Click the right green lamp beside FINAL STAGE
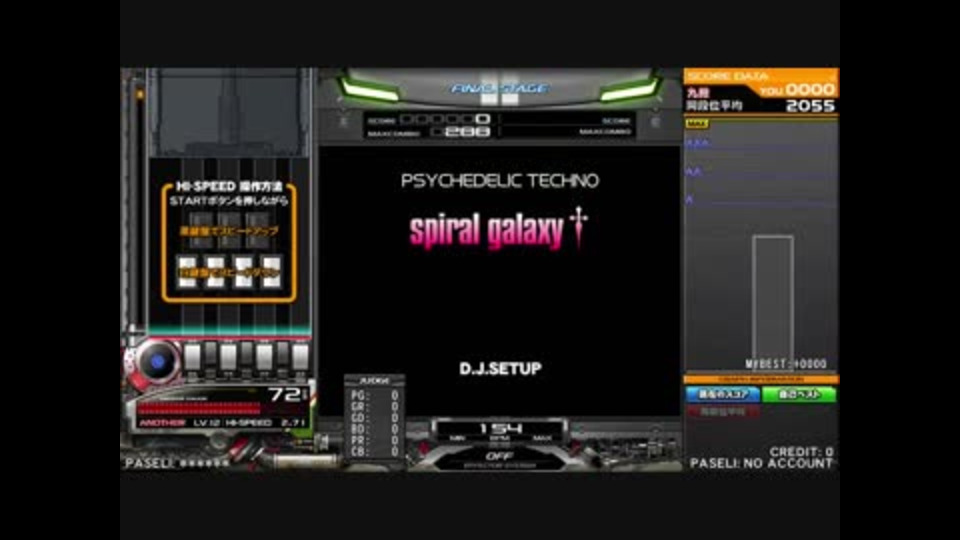This screenshot has height=540, width=960. point(630,91)
